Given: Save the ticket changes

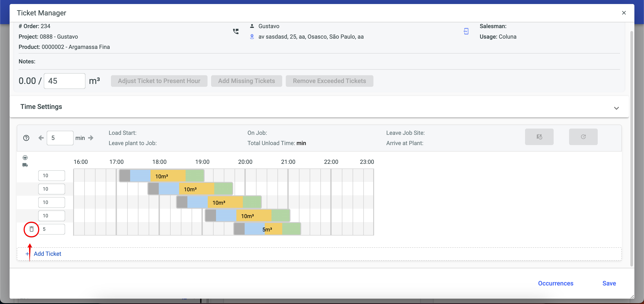Looking at the screenshot, I should pyautogui.click(x=609, y=283).
